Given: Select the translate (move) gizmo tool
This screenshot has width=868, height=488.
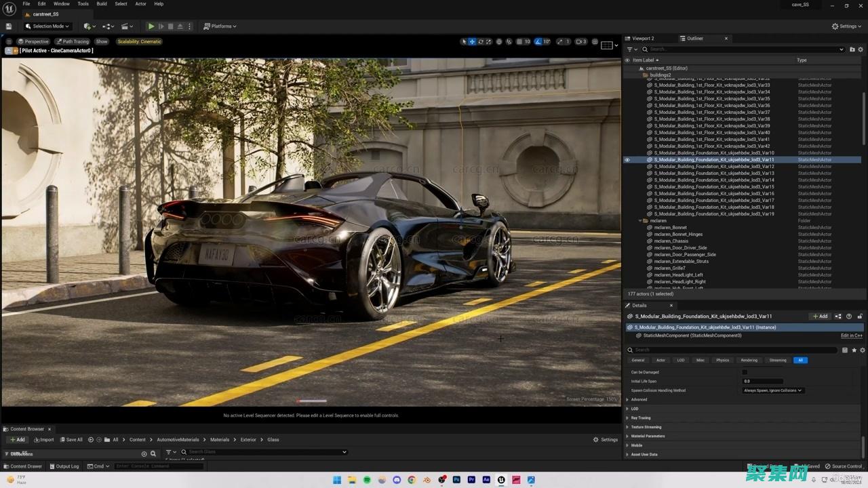Looking at the screenshot, I should (x=472, y=42).
